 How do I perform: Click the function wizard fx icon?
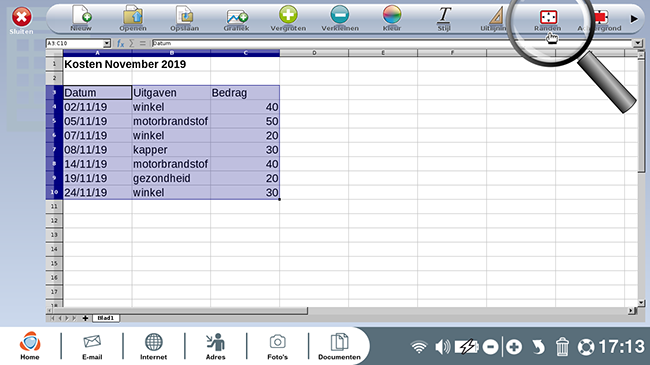coord(120,43)
